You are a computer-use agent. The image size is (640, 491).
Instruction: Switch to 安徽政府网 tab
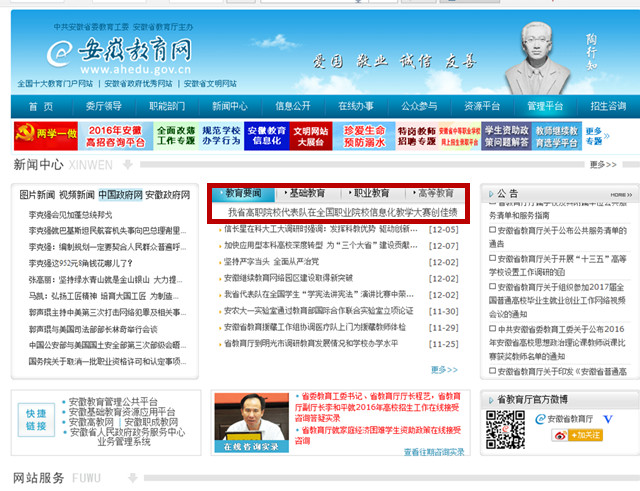tap(168, 195)
